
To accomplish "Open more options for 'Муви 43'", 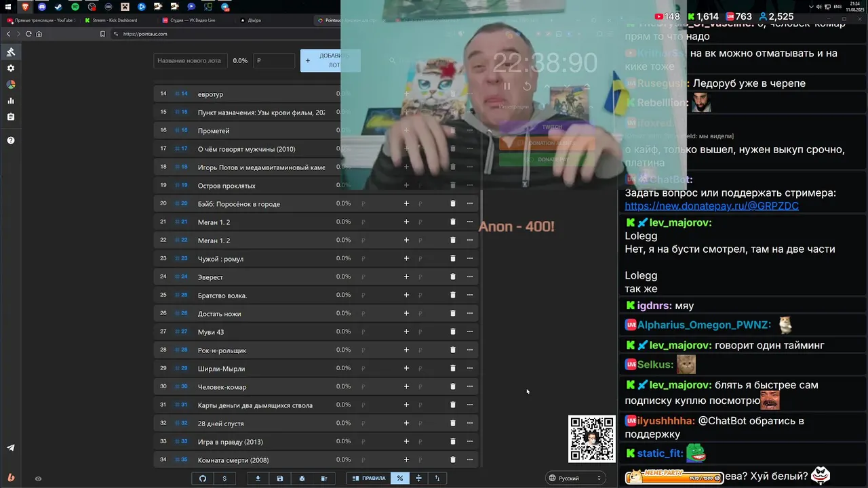I will (469, 331).
